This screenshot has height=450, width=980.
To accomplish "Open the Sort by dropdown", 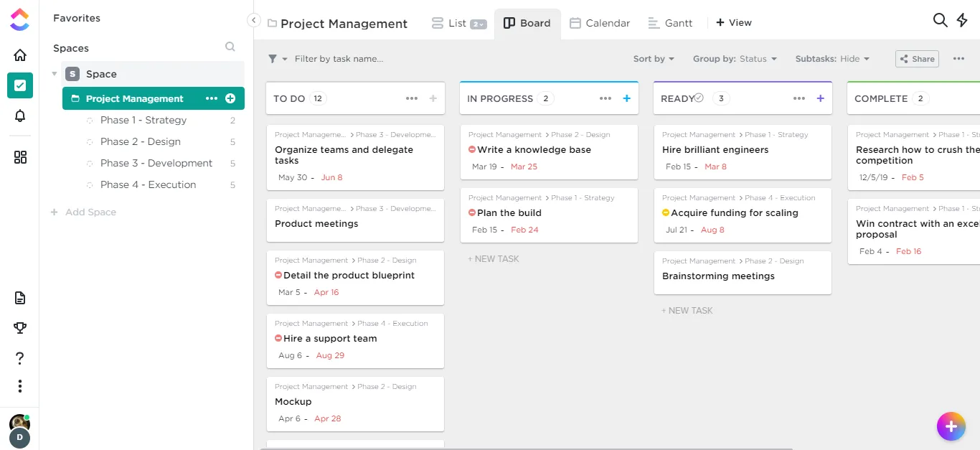I will click(653, 59).
